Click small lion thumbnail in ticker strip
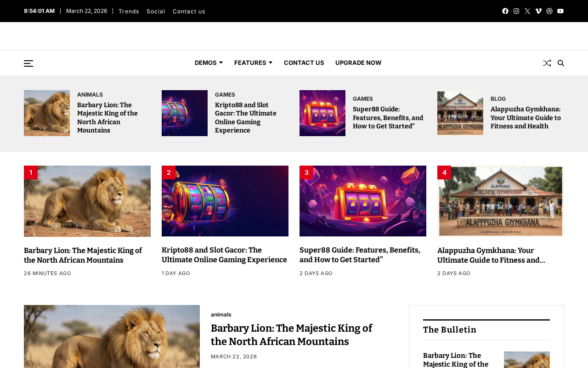The width and height of the screenshot is (588, 368). coord(47,113)
